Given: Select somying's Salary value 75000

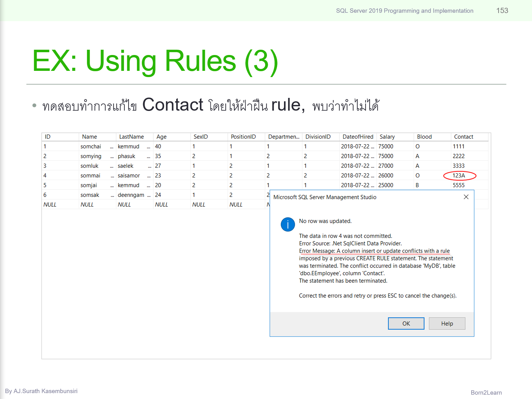Looking at the screenshot, I should tap(386, 156).
